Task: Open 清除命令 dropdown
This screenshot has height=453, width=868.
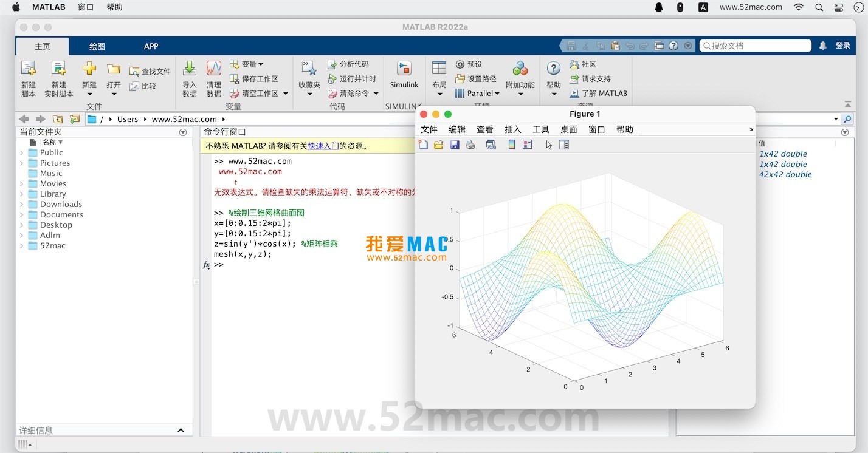Action: pyautogui.click(x=376, y=94)
